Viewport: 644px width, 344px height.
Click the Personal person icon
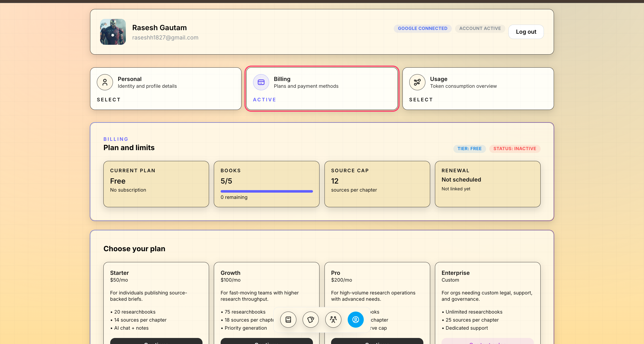click(x=105, y=82)
